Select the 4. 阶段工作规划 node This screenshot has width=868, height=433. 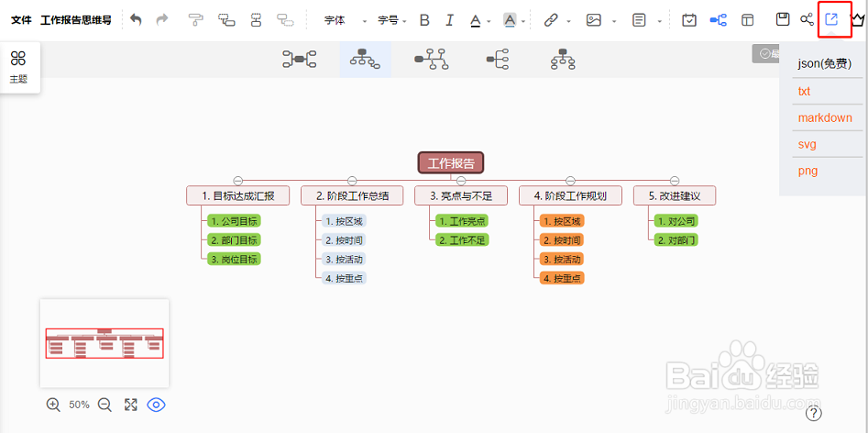click(x=571, y=195)
